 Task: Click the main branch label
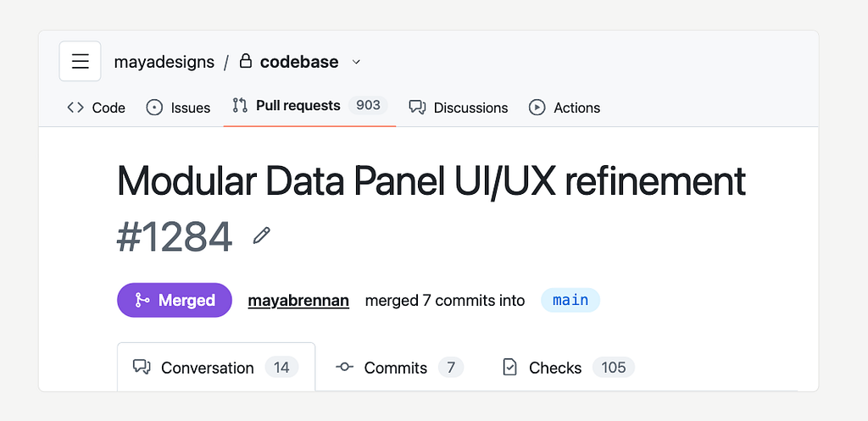point(570,301)
